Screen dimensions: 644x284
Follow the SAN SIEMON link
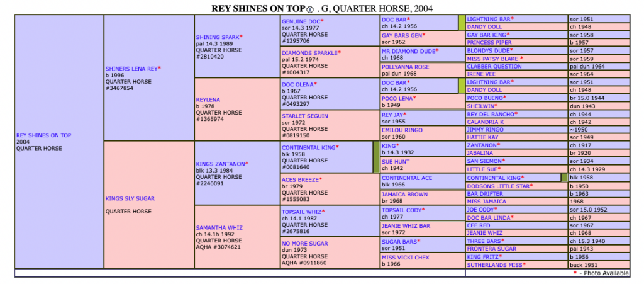coord(484,161)
